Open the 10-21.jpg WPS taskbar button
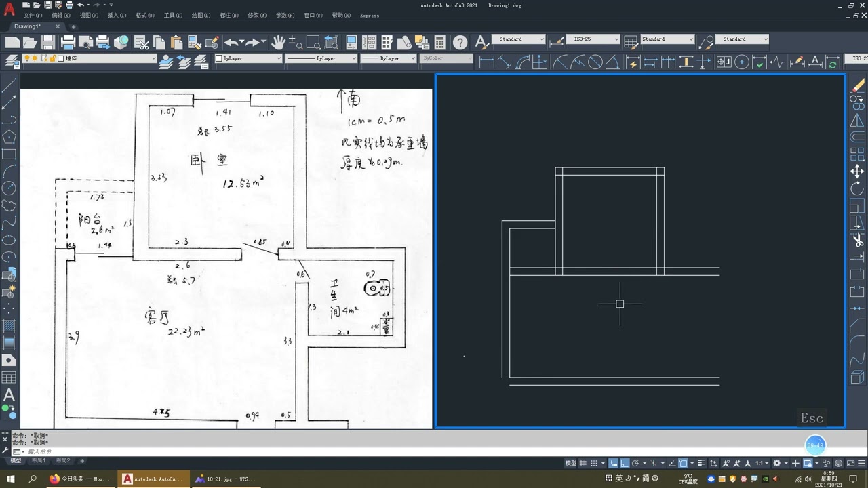This screenshot has width=868, height=488. tap(225, 479)
